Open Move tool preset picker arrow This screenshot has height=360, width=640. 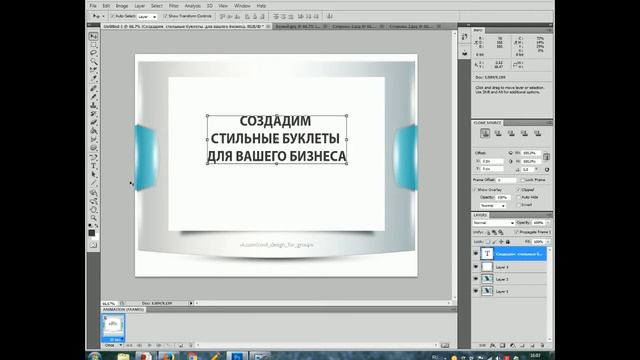click(x=103, y=16)
